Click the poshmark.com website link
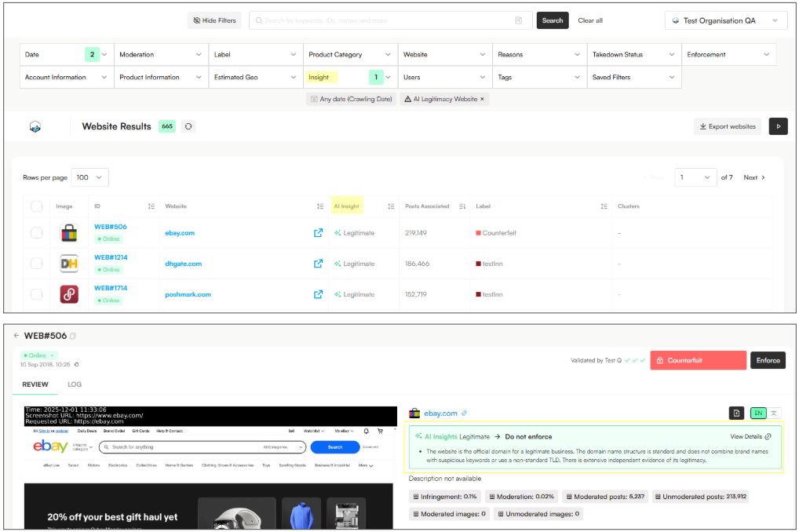The height and width of the screenshot is (532, 799). [x=188, y=294]
